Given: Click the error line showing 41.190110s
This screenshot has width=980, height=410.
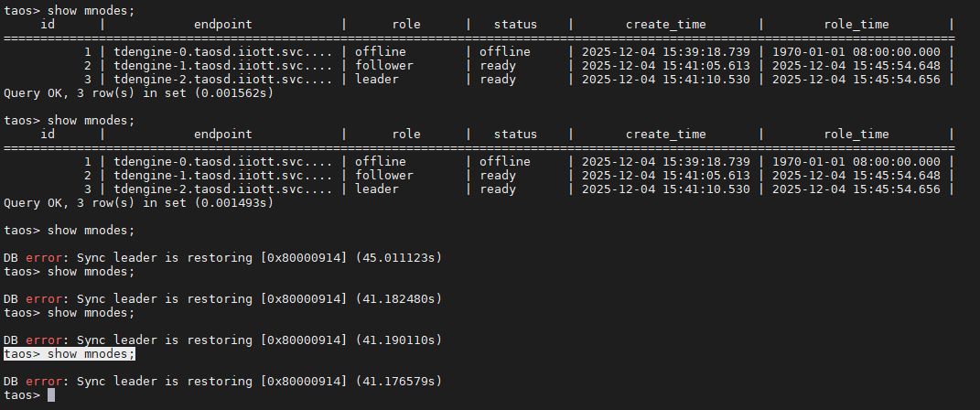Looking at the screenshot, I should click(x=222, y=340).
